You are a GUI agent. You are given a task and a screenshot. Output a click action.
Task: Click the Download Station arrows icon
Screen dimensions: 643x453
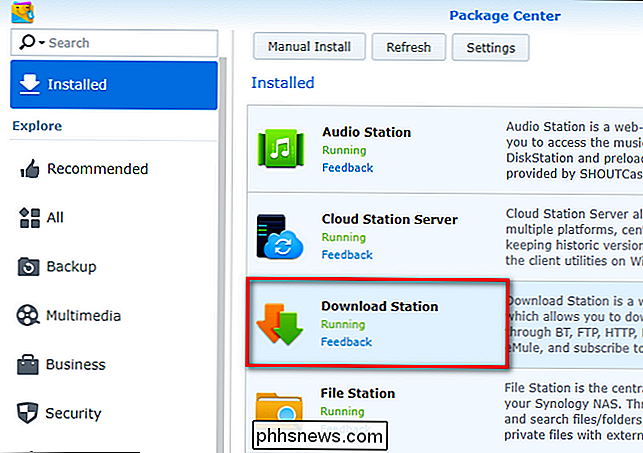tap(280, 323)
